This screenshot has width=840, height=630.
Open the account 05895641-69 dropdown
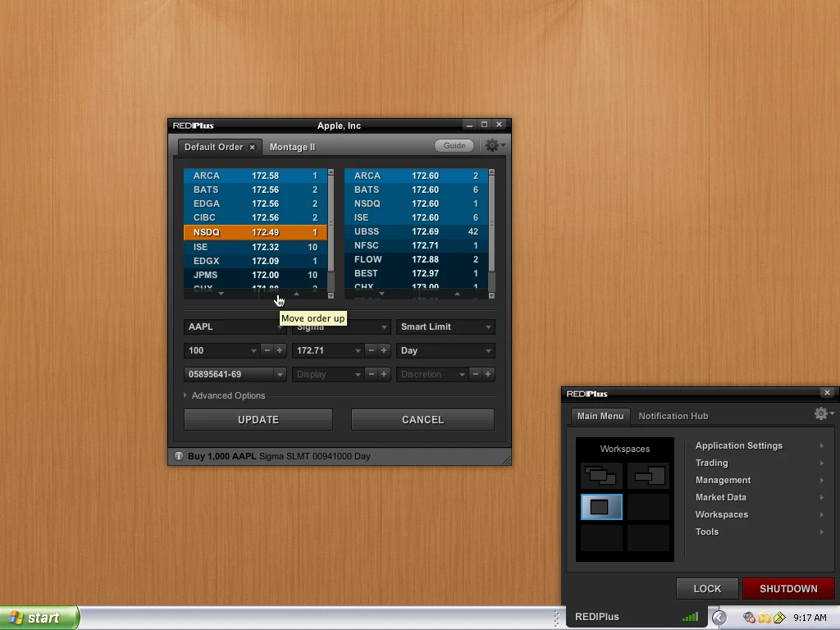click(234, 374)
